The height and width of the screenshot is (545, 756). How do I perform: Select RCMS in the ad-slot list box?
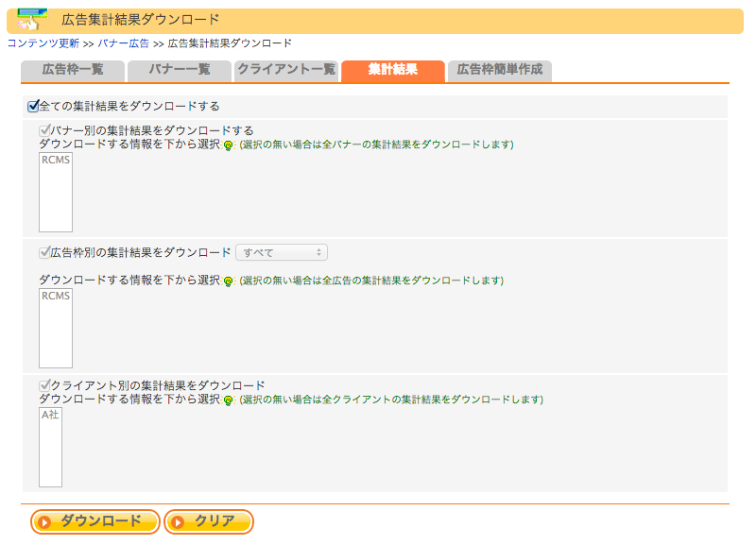(56, 296)
